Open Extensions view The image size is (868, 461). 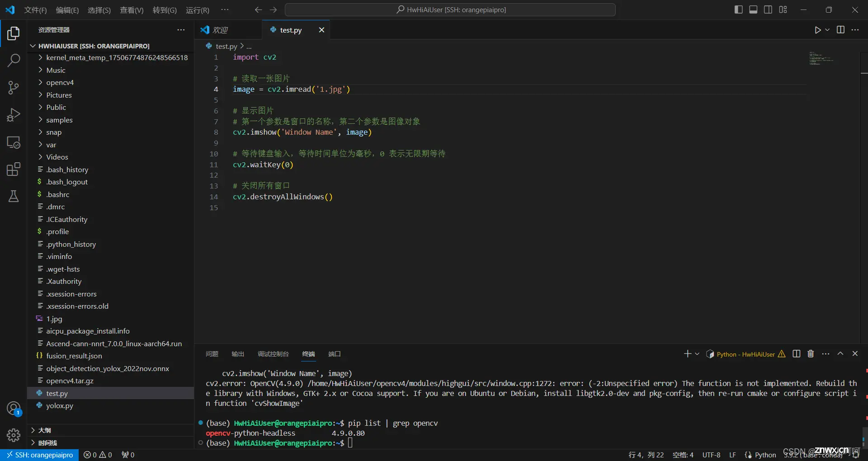coord(14,169)
